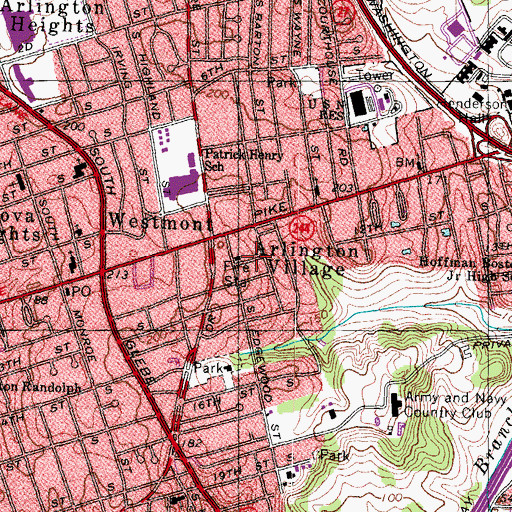
Task: Click the "Fire Sta" label
Action: 236,274
